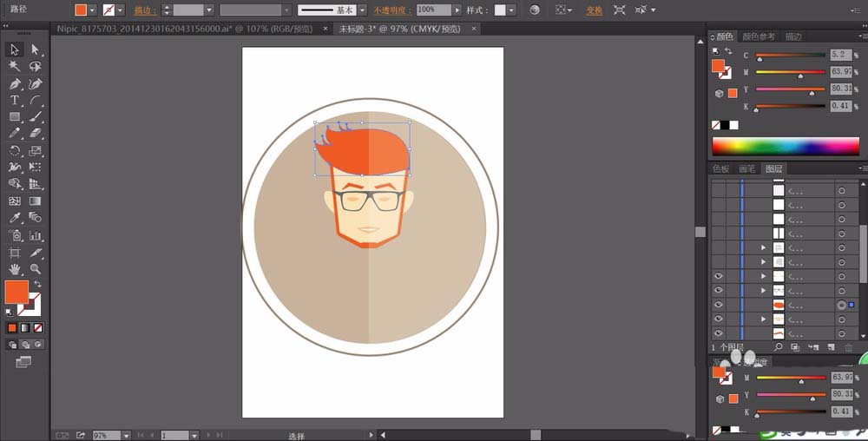Switch to the 色板 tab
This screenshot has height=441, width=868.
[x=720, y=168]
